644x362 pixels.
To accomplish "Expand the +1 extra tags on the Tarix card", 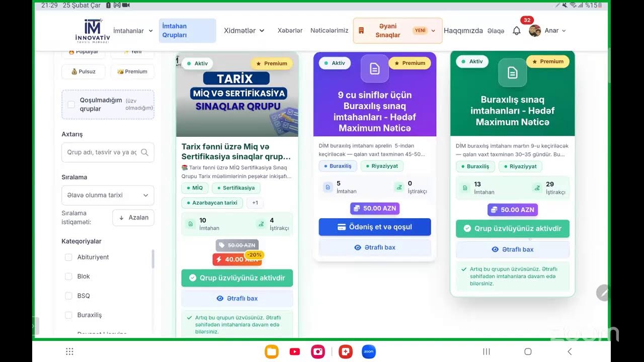I will (255, 203).
